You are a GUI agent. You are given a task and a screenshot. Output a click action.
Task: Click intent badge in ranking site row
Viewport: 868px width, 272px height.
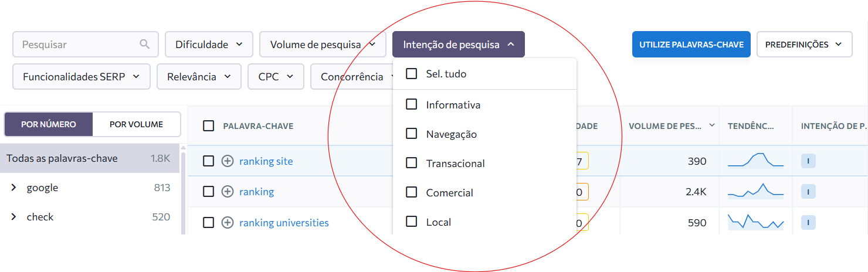point(808,161)
